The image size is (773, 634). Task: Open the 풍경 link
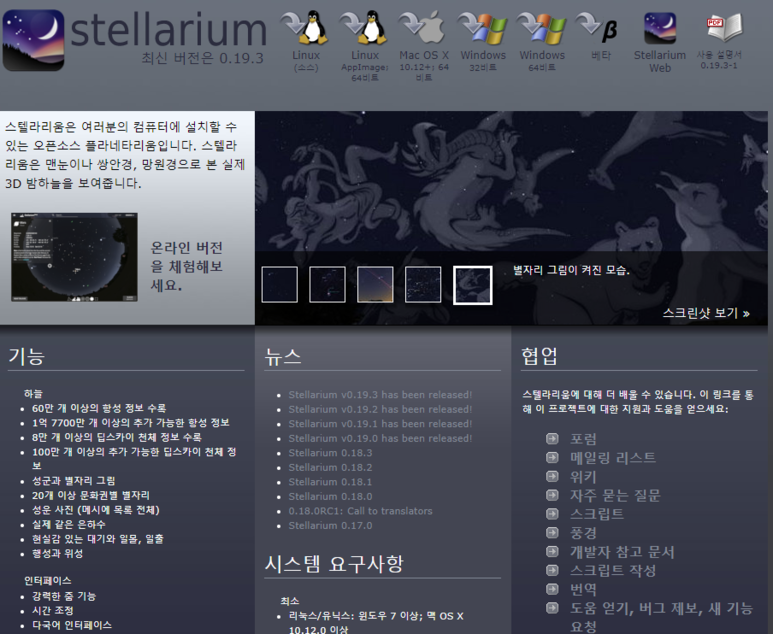(x=583, y=533)
